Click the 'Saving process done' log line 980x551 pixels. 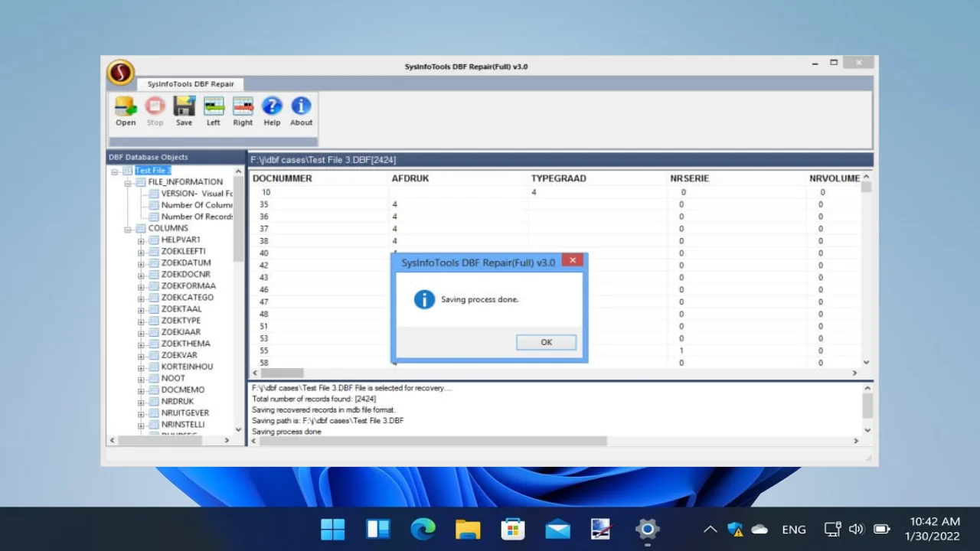(287, 432)
